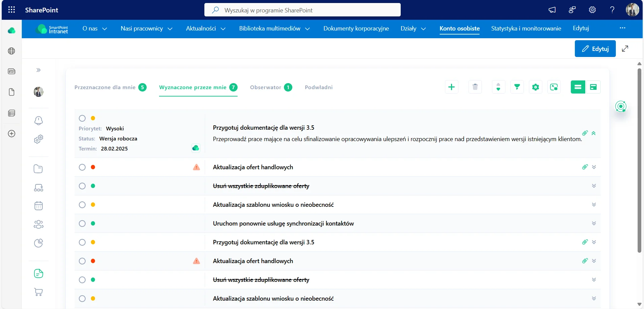Select radio of second 'Aktualizacja ofert handlowych'
The width and height of the screenshot is (644, 309).
82,261
